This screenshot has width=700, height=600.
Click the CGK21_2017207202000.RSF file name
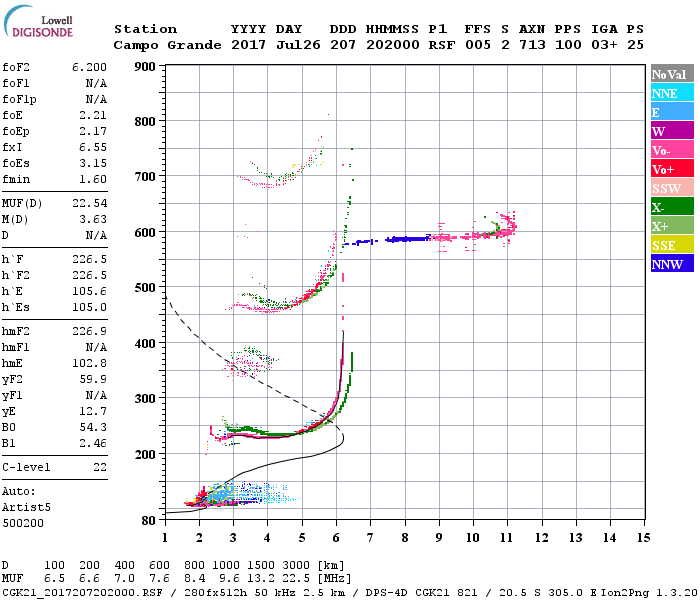pos(82,592)
